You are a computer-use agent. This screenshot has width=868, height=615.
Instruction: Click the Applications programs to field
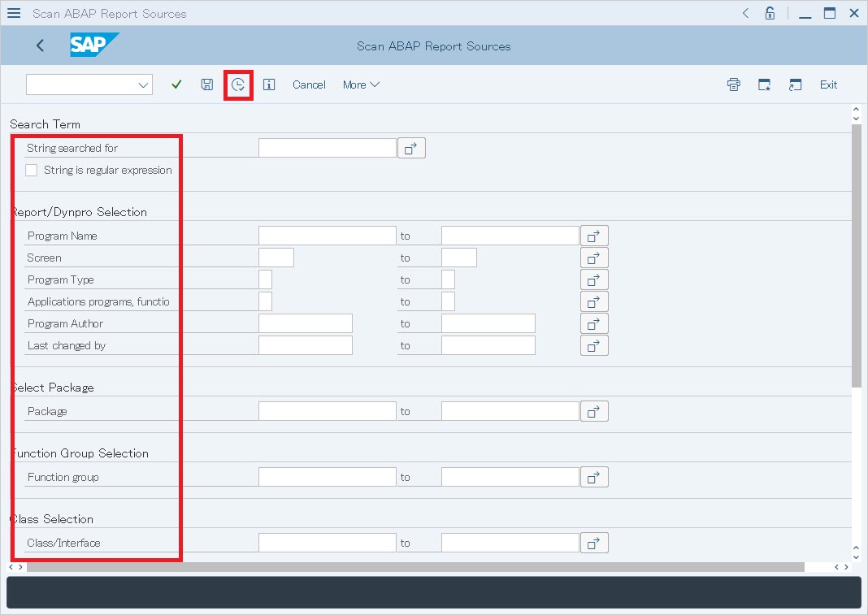448,301
